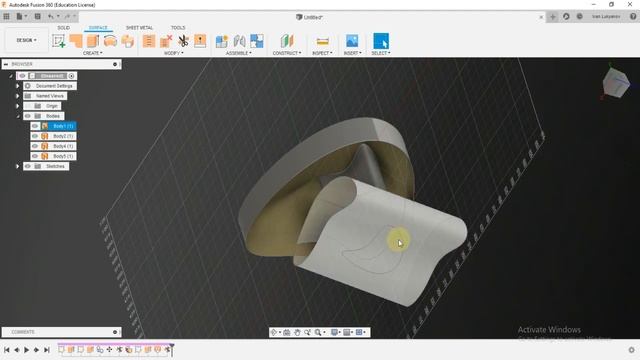Viewport: 640px width, 360px height.
Task: Open the Untitled document tab
Action: tap(309, 17)
